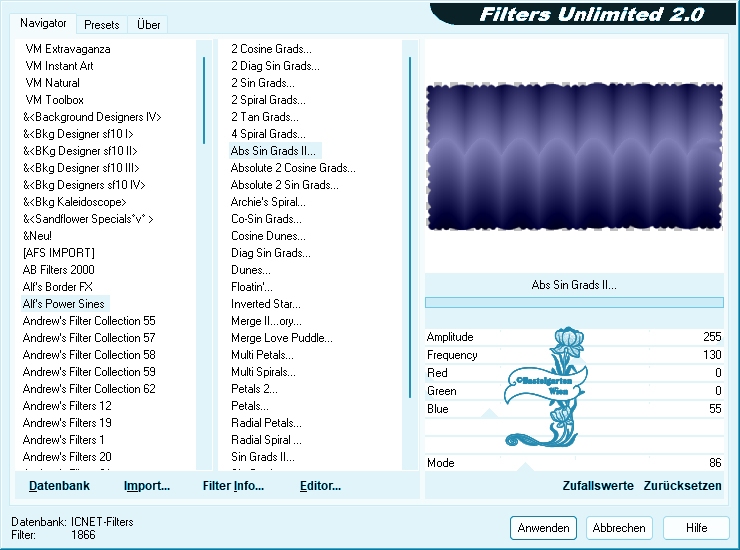This screenshot has width=740, height=550.
Task: Choose Dunes... filter
Action: pos(251,270)
